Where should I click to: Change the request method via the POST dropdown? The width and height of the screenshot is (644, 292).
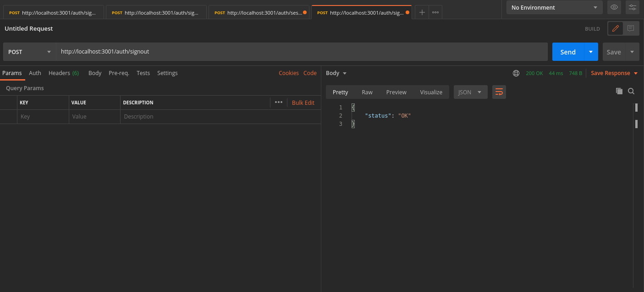29,51
